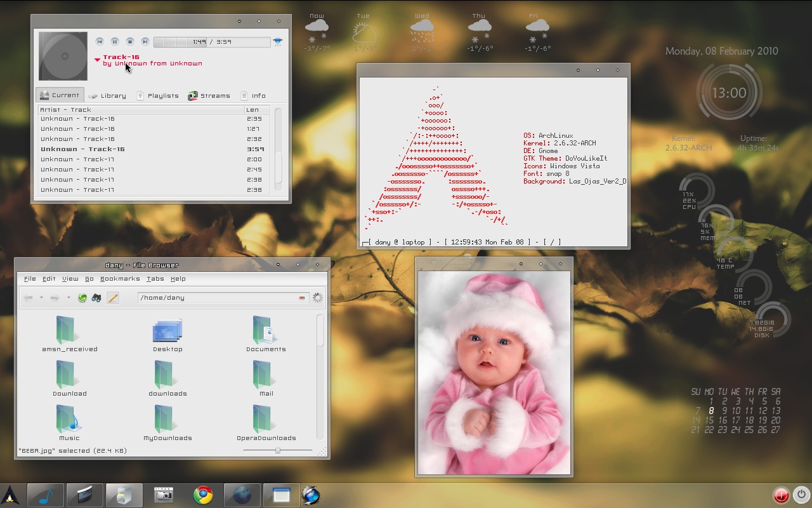Select the Download folder

point(70,378)
